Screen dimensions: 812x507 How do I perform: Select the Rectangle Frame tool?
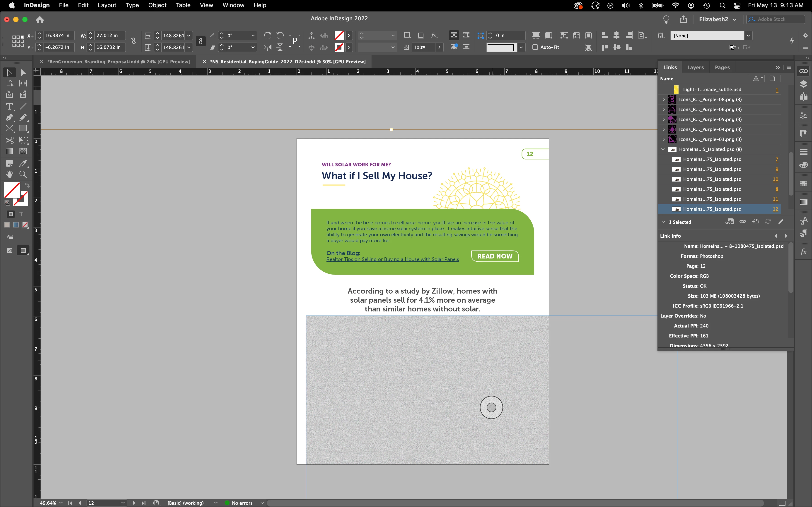coord(9,128)
